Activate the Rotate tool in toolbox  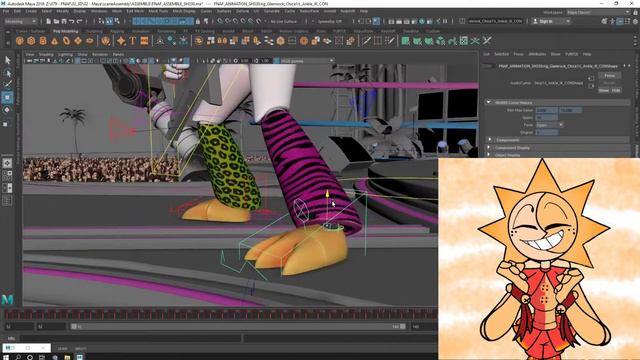point(7,110)
